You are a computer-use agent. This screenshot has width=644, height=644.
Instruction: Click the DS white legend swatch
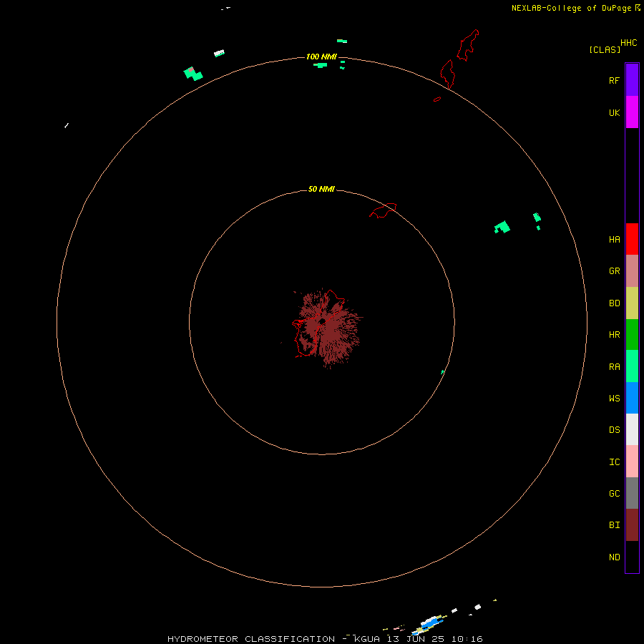point(632,429)
